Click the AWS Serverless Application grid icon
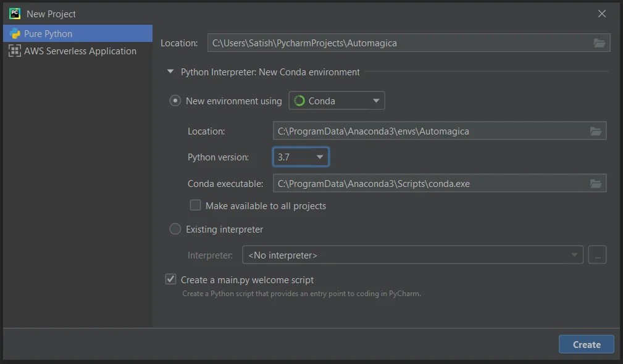 click(15, 51)
